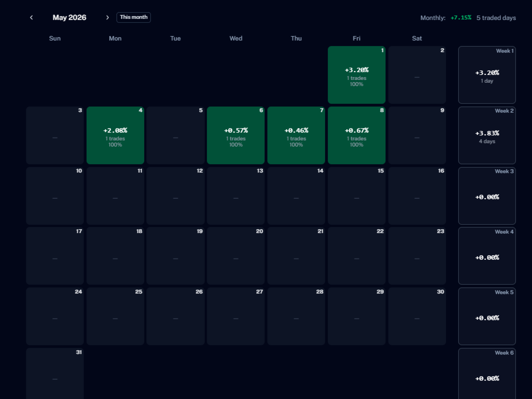Open May 4 day with +2.08%

(x=115, y=135)
